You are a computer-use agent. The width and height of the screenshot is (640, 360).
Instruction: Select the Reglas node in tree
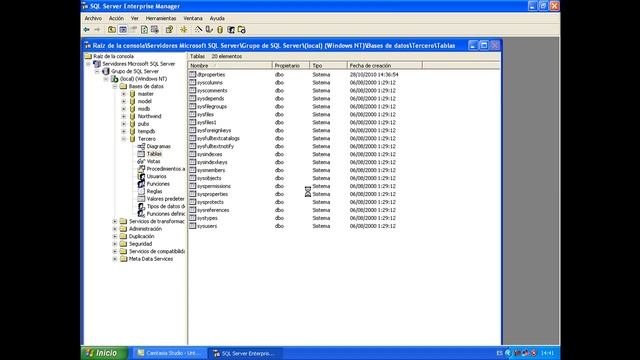[154, 191]
